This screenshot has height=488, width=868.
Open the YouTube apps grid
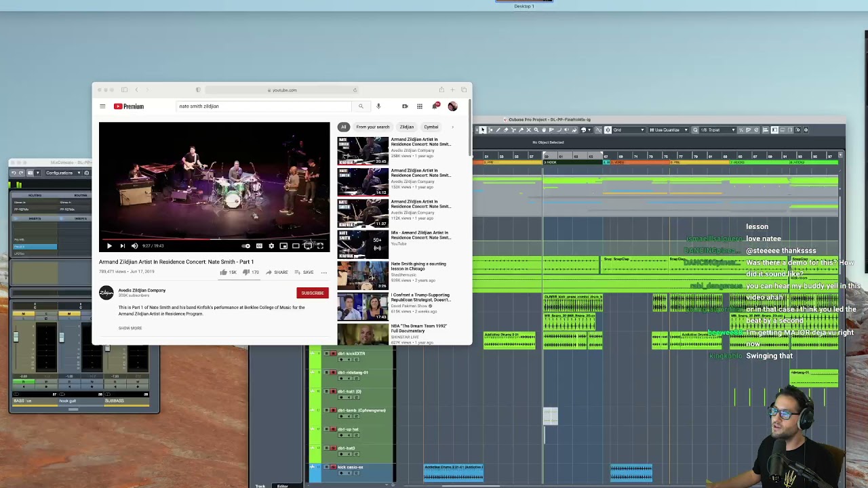420,106
